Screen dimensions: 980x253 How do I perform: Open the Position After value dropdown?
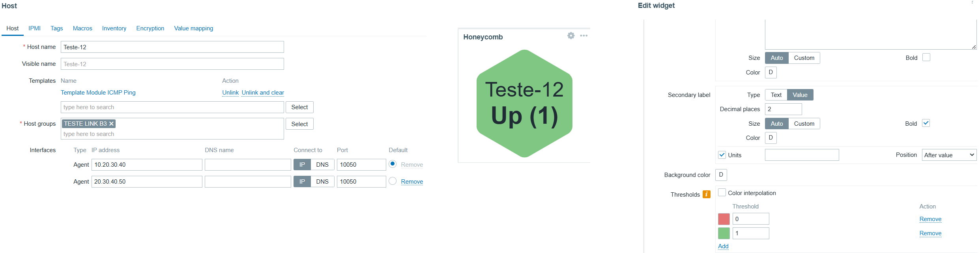click(949, 155)
